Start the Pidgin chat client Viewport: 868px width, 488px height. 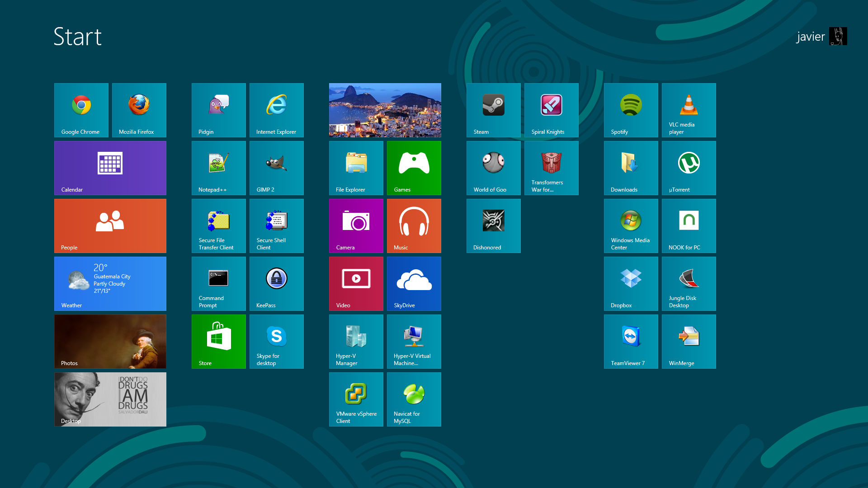(218, 110)
